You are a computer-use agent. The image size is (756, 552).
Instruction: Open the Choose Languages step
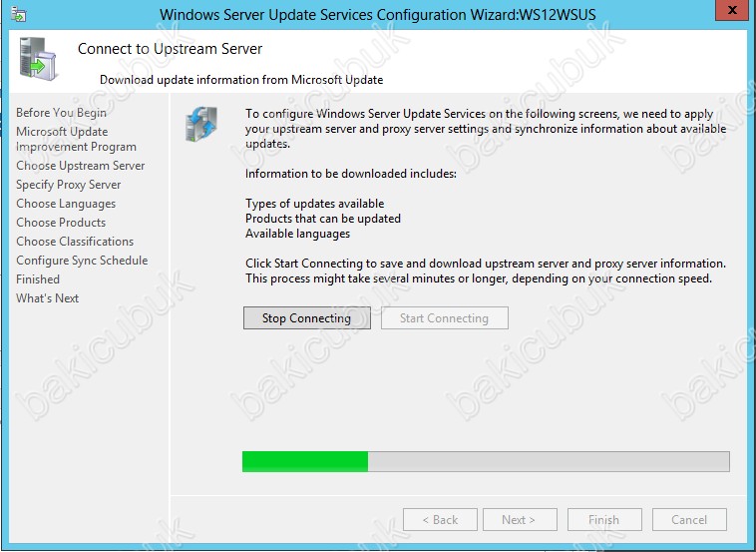(66, 204)
